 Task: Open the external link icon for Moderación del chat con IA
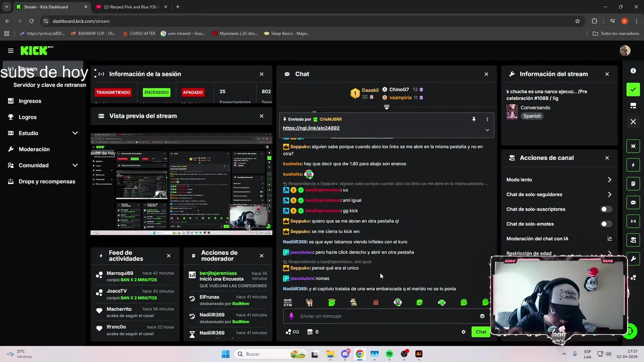tap(609, 239)
